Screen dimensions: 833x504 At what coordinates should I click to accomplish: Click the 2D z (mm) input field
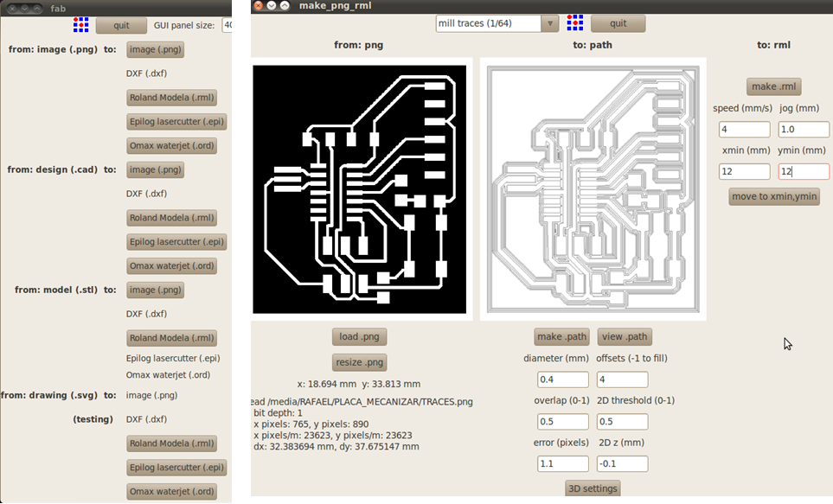(x=622, y=463)
